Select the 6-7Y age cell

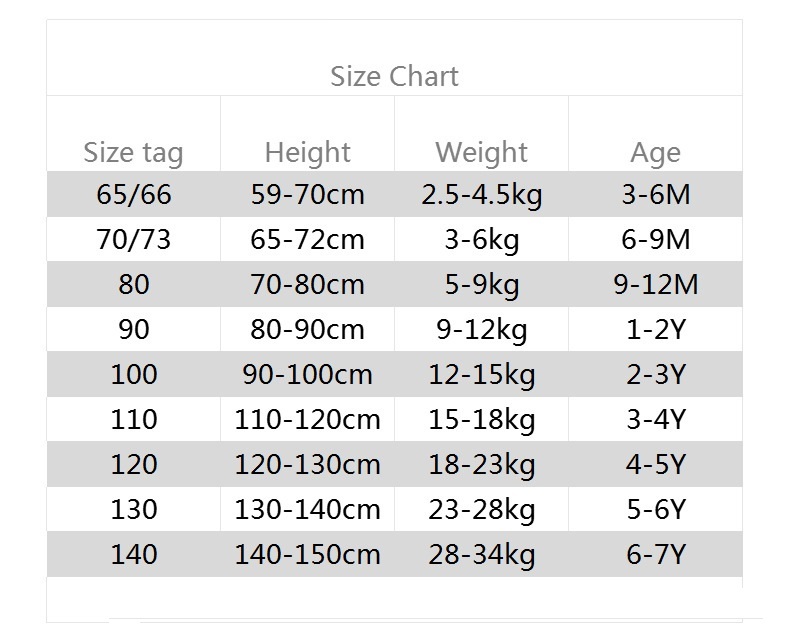point(655,555)
